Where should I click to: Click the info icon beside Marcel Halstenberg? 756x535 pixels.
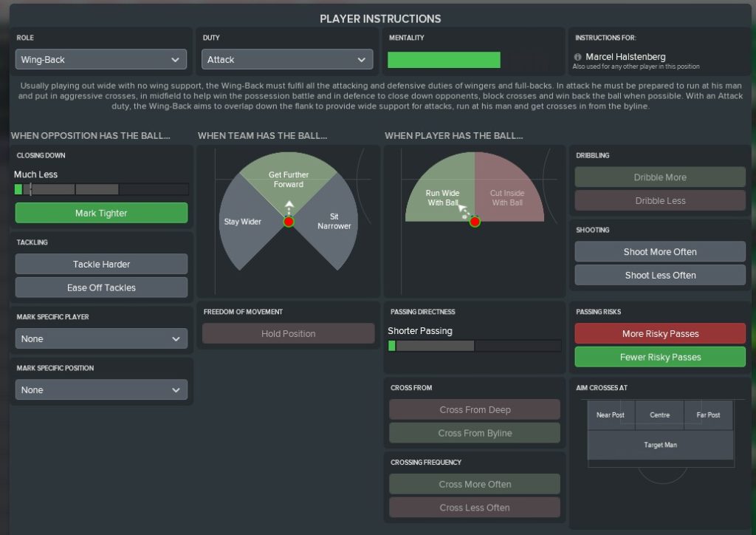click(x=577, y=57)
